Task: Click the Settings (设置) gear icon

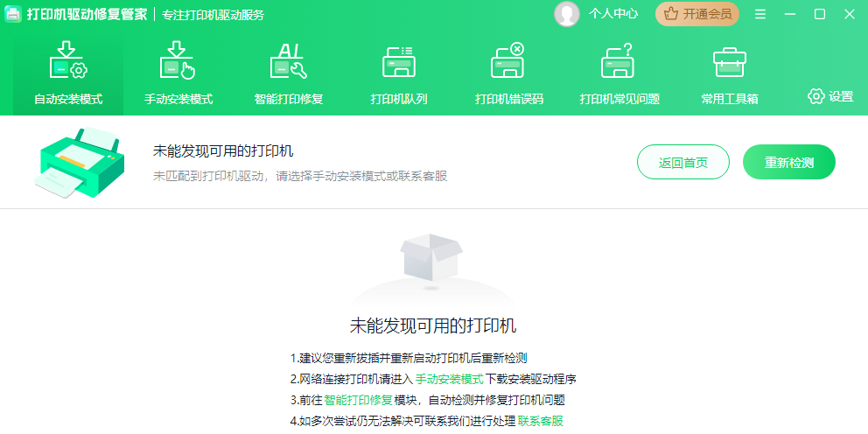Action: click(816, 96)
